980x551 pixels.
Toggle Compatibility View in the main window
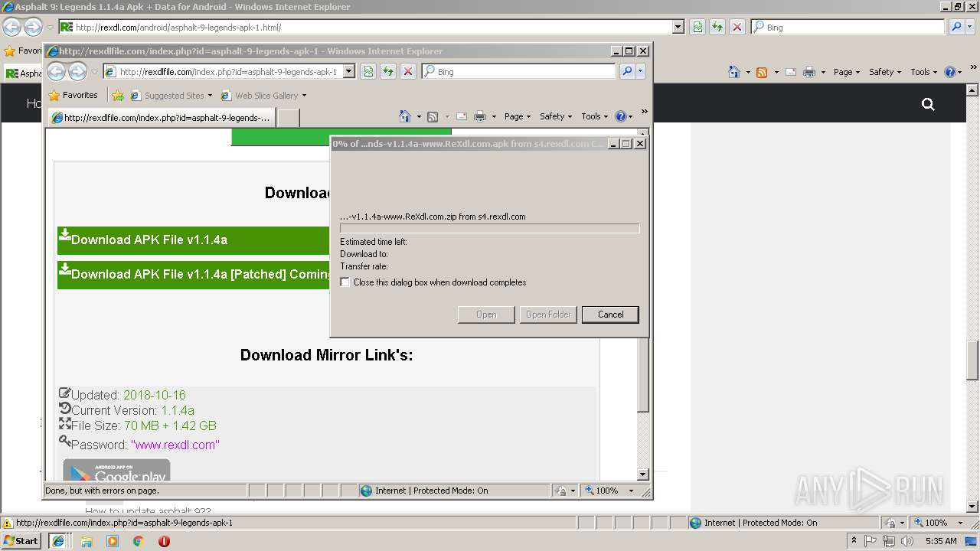click(x=697, y=27)
